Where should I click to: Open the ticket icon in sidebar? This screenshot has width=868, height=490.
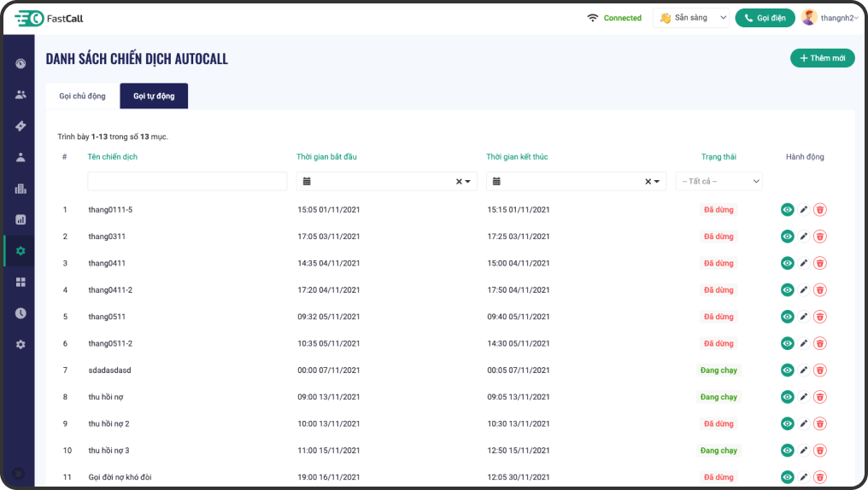(21, 126)
